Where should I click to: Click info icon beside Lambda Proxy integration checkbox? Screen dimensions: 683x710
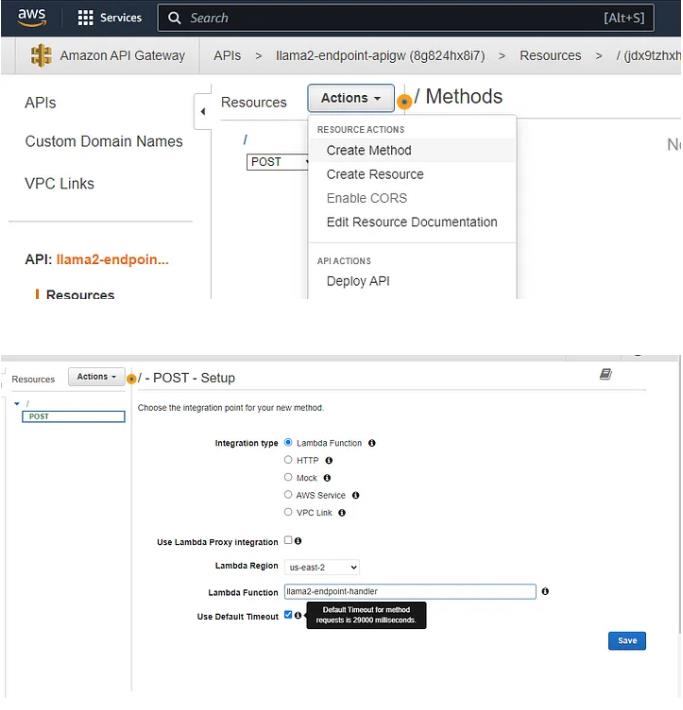coord(298,541)
